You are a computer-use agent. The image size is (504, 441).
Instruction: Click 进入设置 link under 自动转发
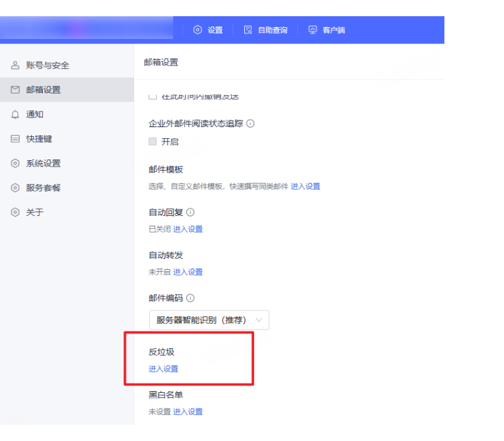pyautogui.click(x=188, y=272)
